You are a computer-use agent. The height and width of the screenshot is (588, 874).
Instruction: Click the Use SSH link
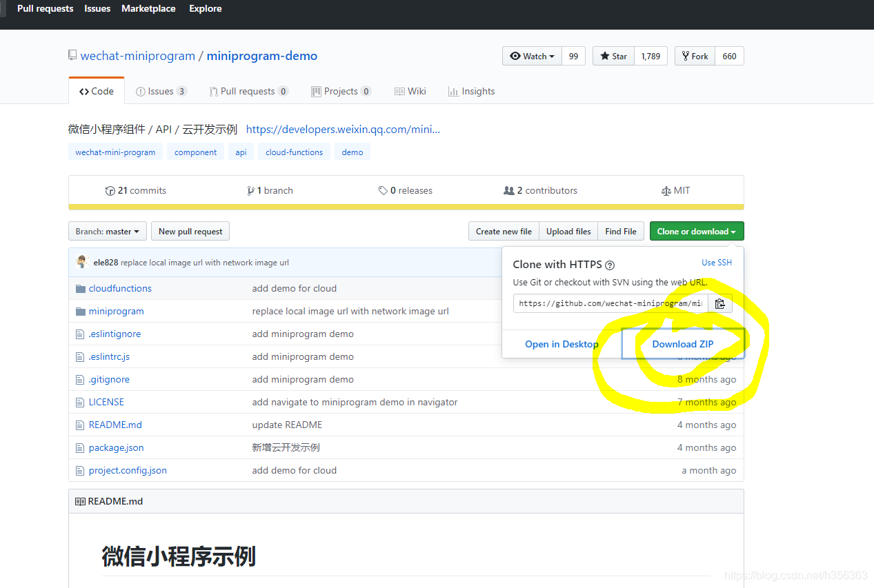click(x=717, y=263)
